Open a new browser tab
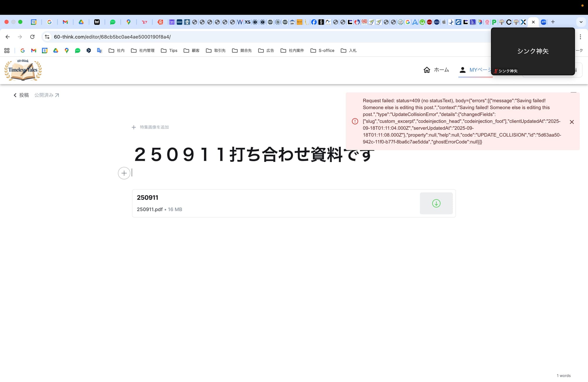The width and height of the screenshot is (588, 382). coord(553,22)
